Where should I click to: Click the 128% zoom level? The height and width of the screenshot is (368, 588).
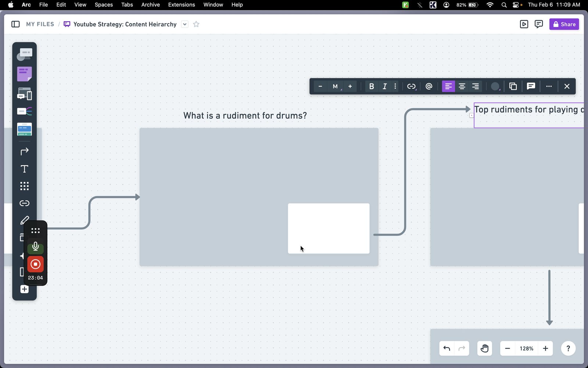click(527, 348)
